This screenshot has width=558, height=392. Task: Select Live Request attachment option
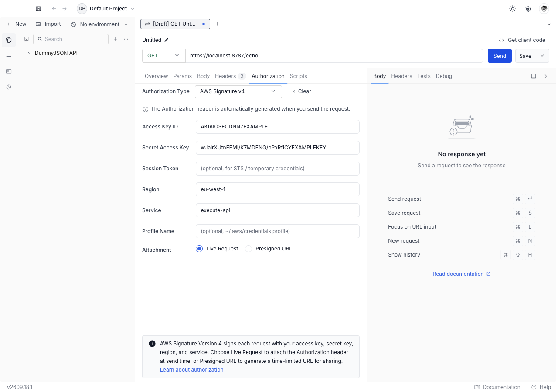click(x=217, y=249)
